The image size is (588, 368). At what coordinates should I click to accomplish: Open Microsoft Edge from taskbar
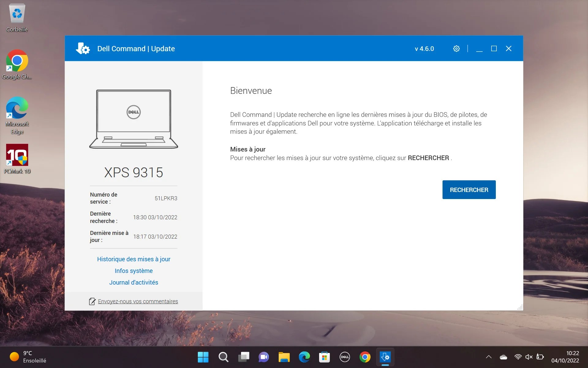[x=304, y=357]
